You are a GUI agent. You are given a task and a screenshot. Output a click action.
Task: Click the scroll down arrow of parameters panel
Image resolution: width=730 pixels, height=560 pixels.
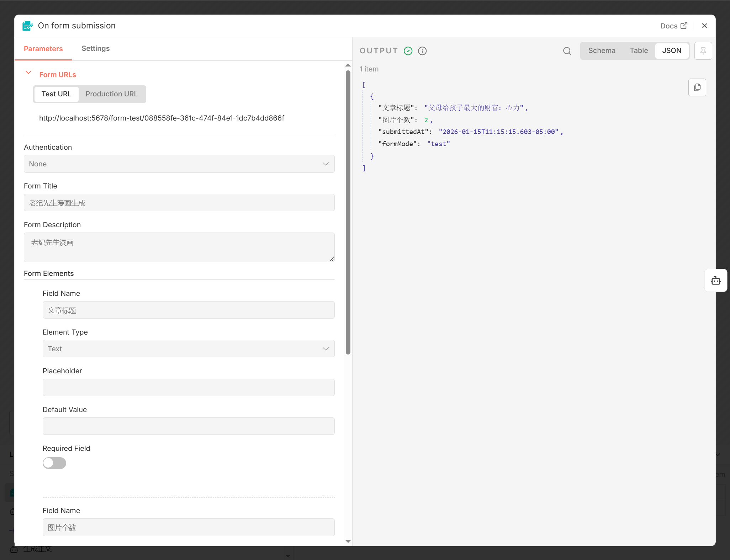pos(348,541)
